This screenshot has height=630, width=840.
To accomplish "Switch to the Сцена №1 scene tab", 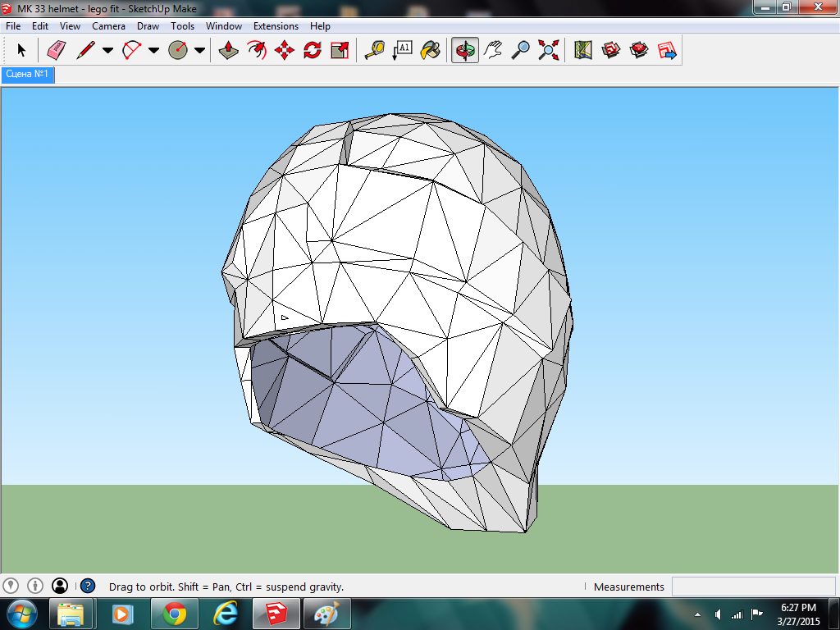I will pyautogui.click(x=28, y=75).
